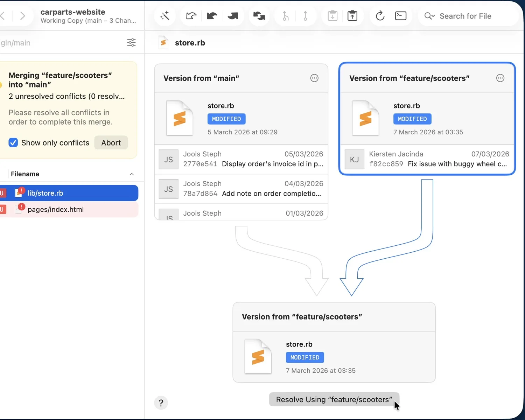Select commit f82cc859 Fix issue with buggy wheel
The height and width of the screenshot is (420, 525).
pos(427,159)
